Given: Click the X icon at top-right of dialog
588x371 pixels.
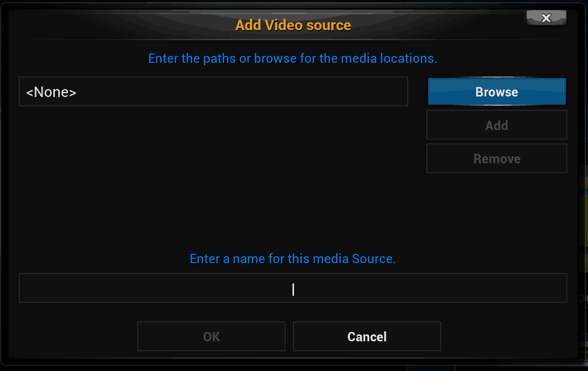Looking at the screenshot, I should [546, 18].
